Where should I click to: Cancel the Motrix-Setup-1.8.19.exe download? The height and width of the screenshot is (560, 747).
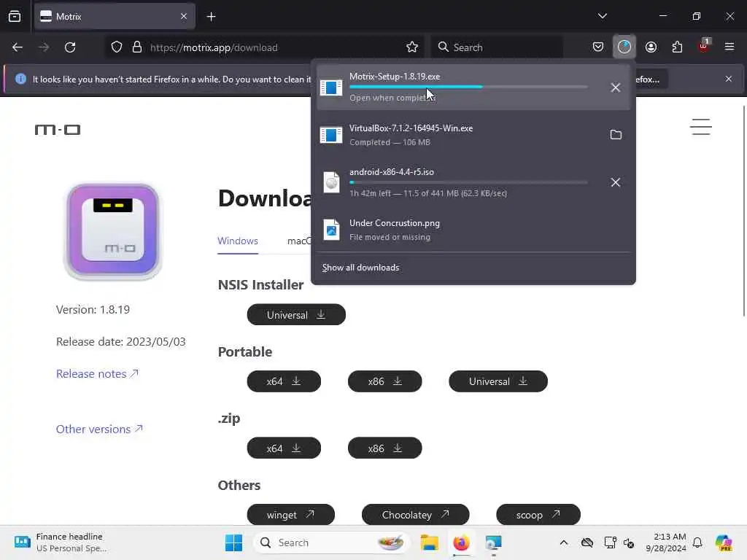click(616, 87)
